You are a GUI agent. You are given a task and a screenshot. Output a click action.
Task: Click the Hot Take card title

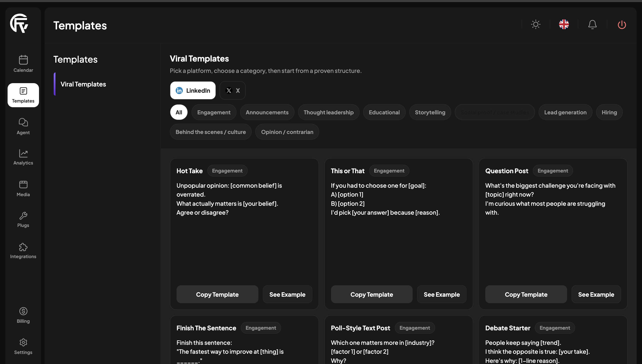coord(189,171)
